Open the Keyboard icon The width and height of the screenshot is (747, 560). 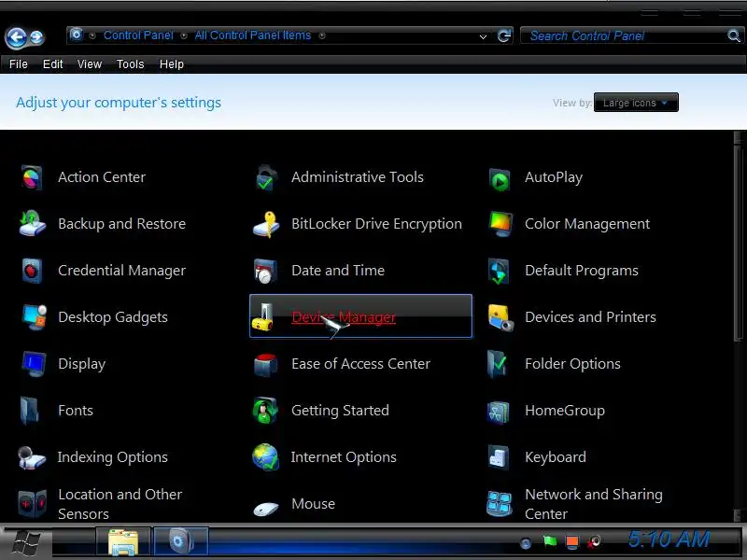point(499,457)
